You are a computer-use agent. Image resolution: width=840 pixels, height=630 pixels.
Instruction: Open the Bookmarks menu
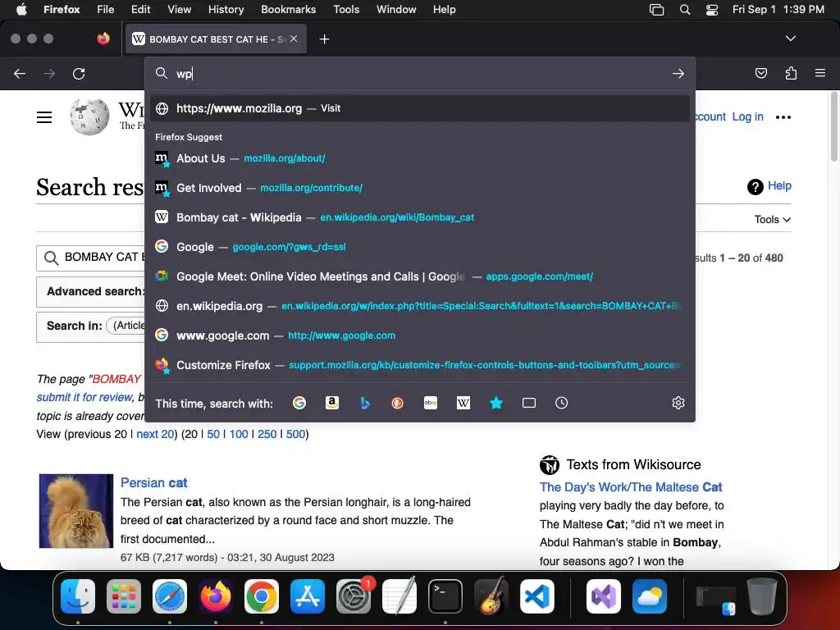pyautogui.click(x=288, y=9)
